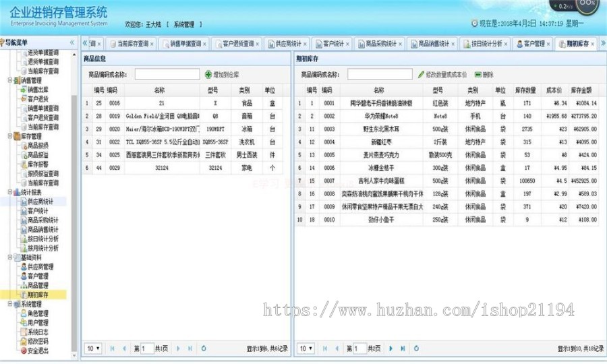Click sidebar scrollbar down arrow
The image size is (607, 364).
[x=74, y=355]
